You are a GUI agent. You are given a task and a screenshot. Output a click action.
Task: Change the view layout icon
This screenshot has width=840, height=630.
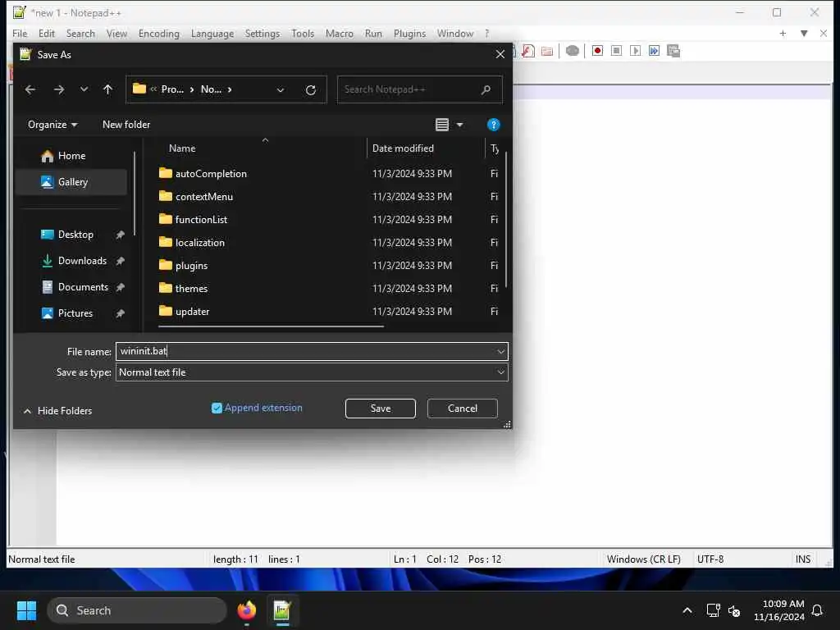click(x=442, y=125)
